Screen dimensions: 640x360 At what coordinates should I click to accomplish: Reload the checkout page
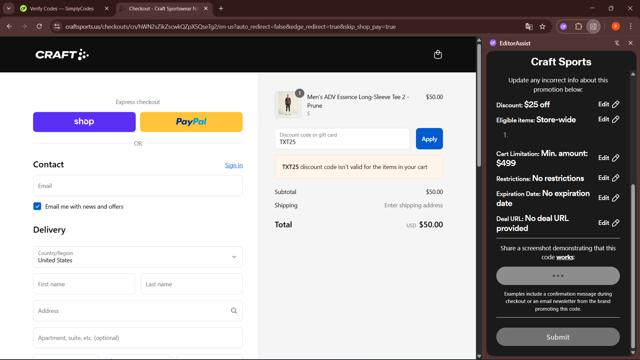39,27
